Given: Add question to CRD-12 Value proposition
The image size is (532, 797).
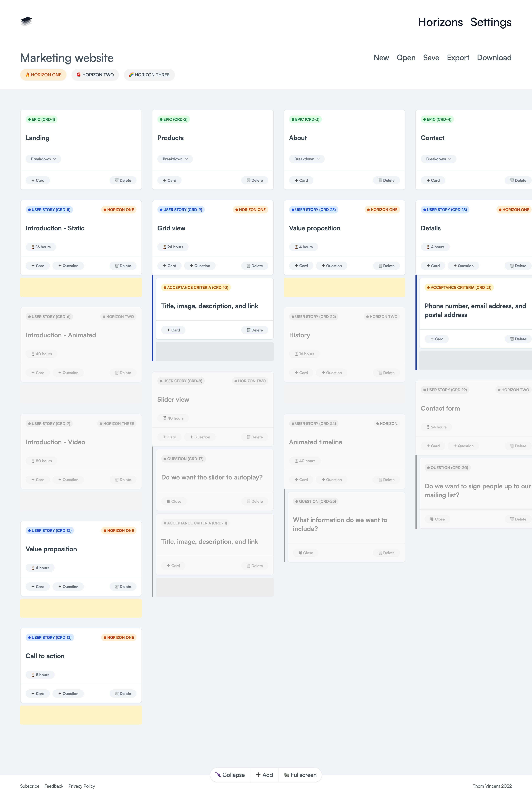Looking at the screenshot, I should tap(68, 587).
